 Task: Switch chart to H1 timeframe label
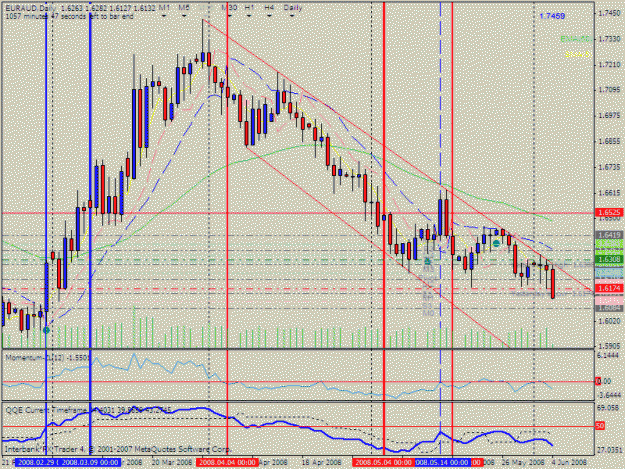[249, 8]
